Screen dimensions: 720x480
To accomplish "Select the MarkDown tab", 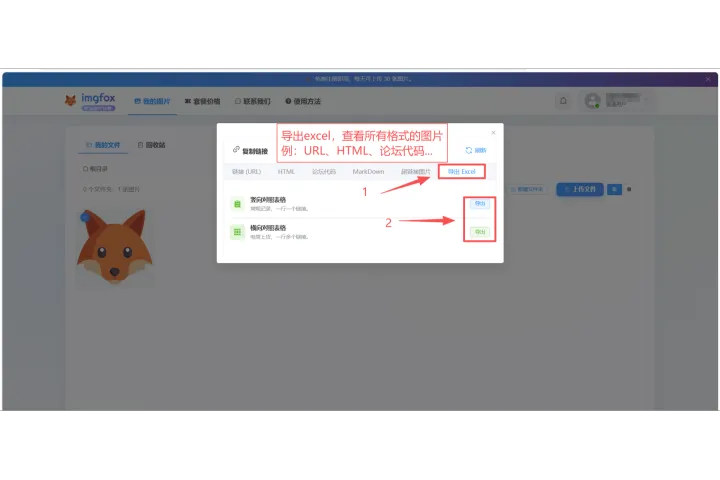I will coord(368,171).
